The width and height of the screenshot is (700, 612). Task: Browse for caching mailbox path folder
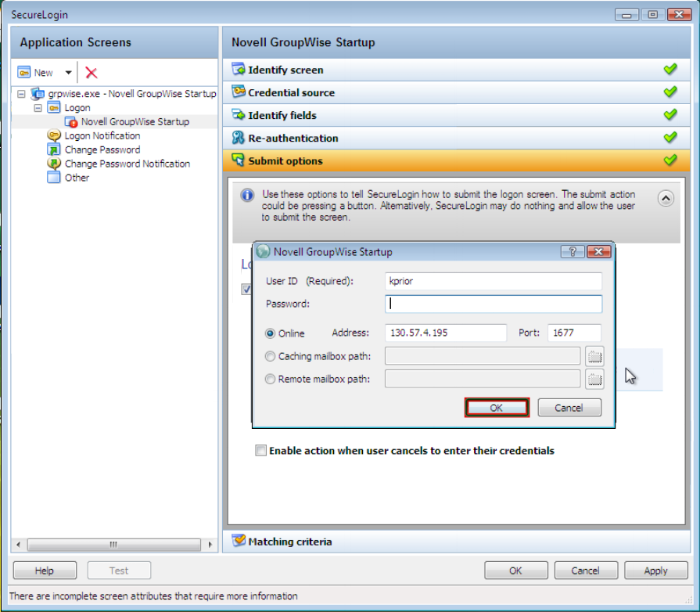coord(594,356)
